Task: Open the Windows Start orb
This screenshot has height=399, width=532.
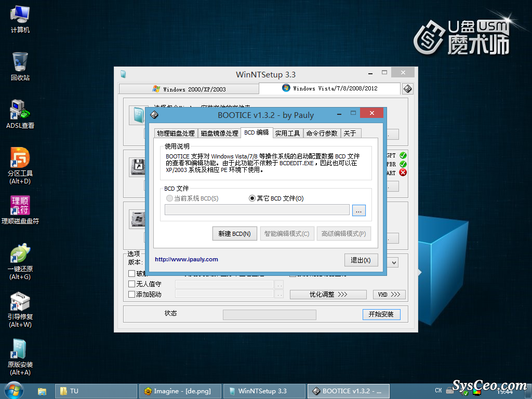Action: point(14,391)
